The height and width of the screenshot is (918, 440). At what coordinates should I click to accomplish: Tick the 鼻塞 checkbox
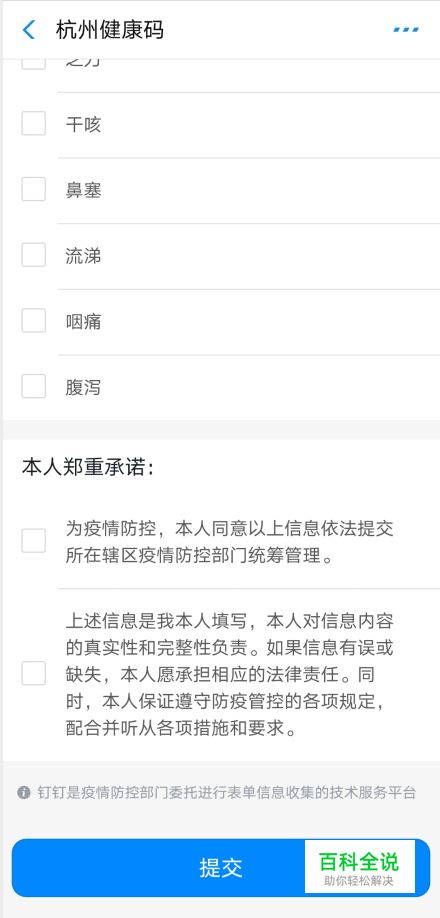[x=33, y=189]
